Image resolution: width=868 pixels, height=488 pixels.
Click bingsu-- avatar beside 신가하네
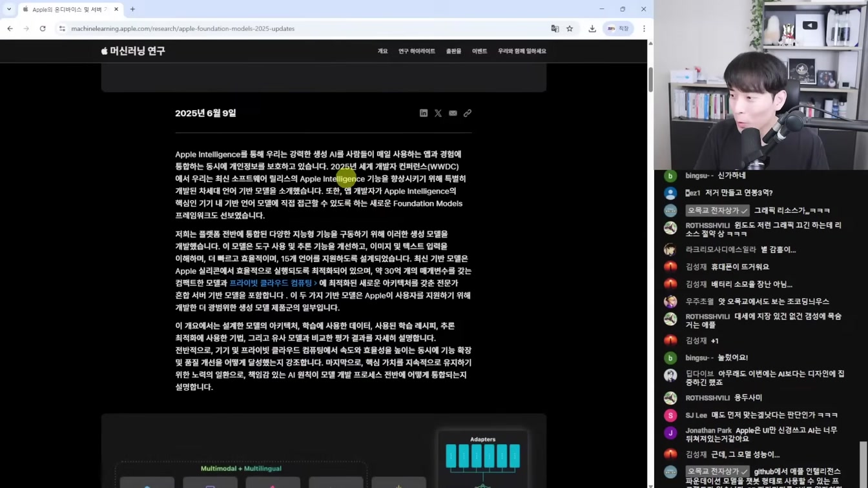pos(670,176)
